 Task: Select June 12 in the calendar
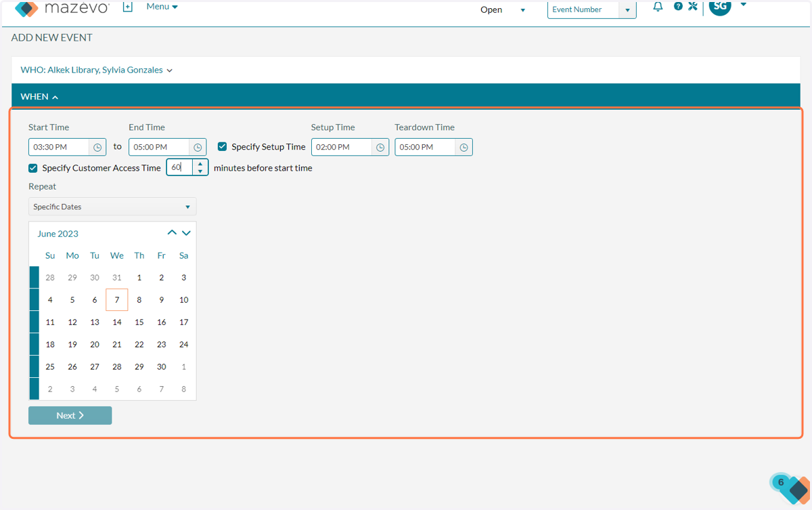(72, 322)
